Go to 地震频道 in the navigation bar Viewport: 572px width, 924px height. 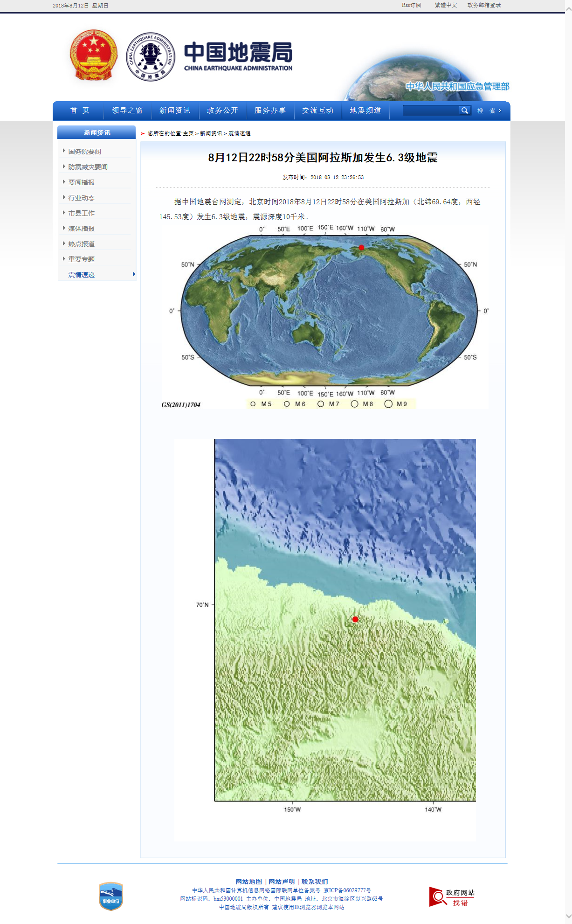coord(365,111)
